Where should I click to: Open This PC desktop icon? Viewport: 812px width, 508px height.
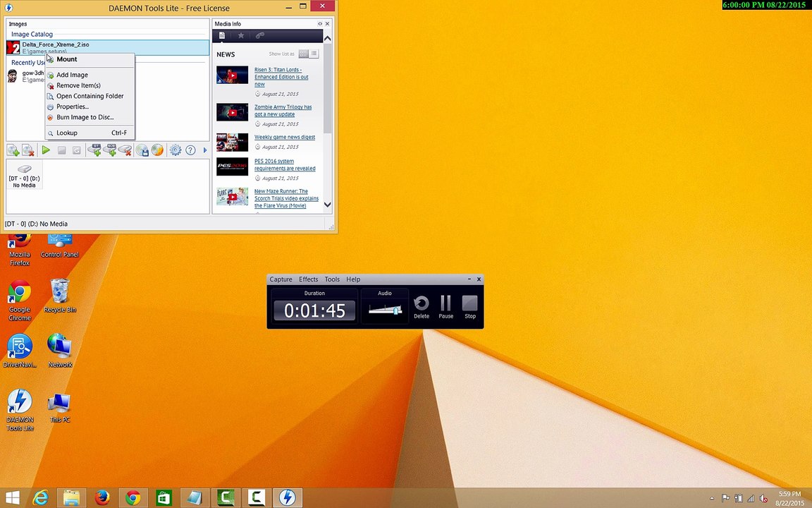(x=59, y=407)
